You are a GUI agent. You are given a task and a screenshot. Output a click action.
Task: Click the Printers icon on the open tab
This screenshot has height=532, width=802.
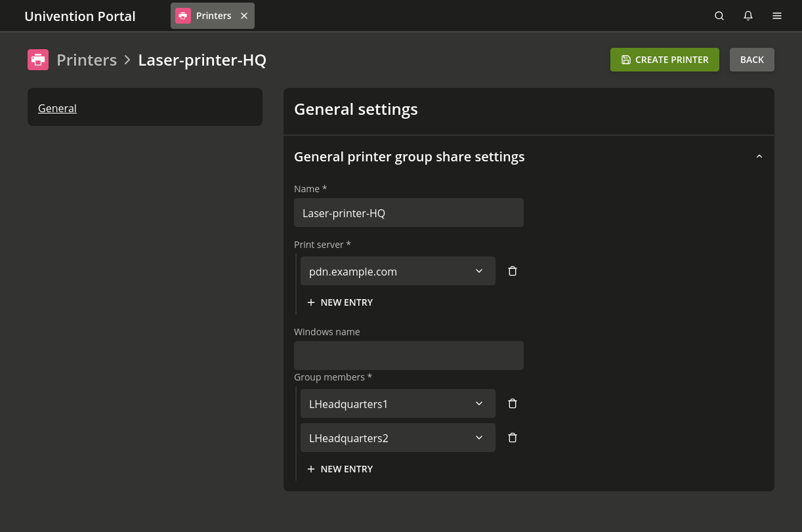tap(183, 15)
